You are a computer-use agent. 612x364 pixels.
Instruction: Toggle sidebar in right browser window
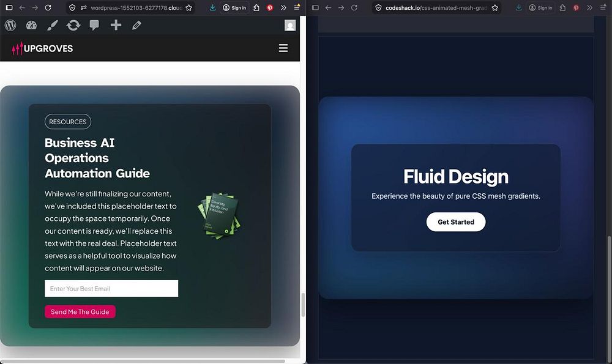point(315,7)
